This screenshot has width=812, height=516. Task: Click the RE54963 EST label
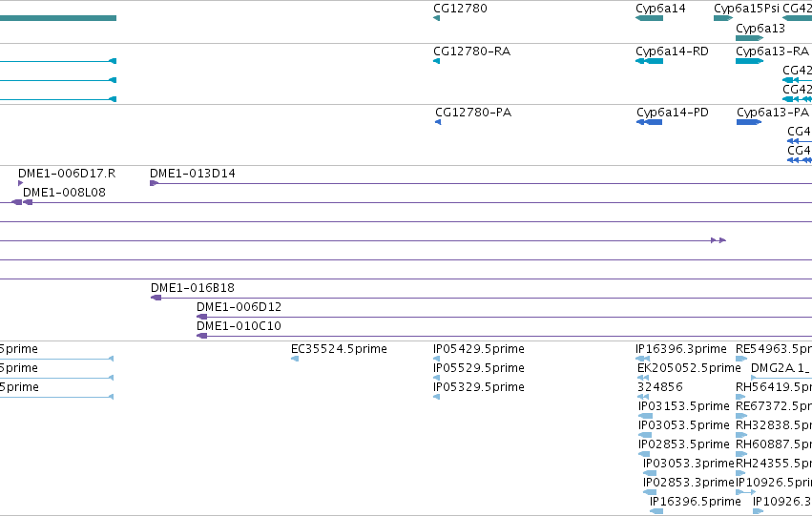[774, 349]
